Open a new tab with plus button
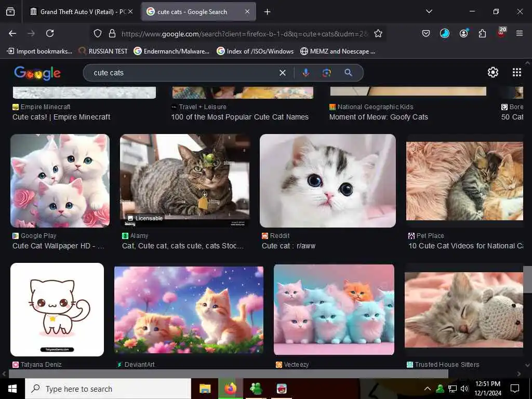532x399 pixels. (268, 12)
